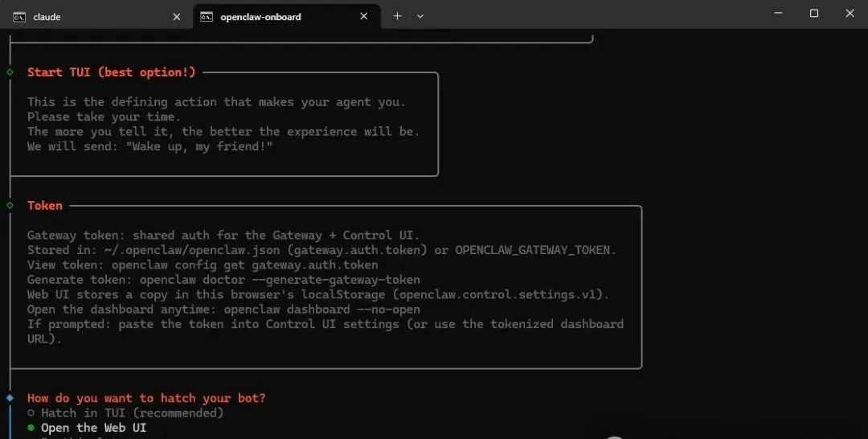Click the 'Generate token: openclaw doctor' line
This screenshot has width=868, height=439.
(223, 280)
